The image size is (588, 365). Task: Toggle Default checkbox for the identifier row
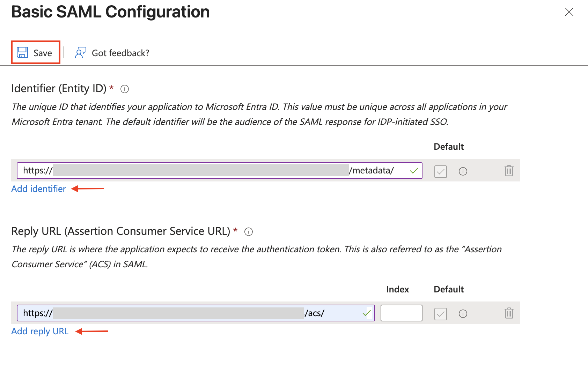[441, 171]
